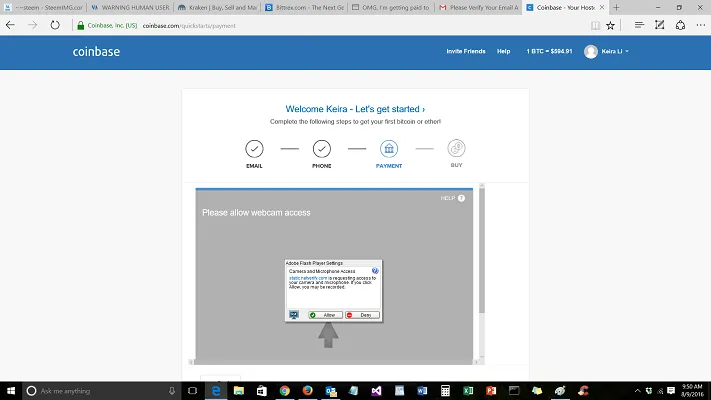Click Deny in Flash Player Settings
711x400 pixels.
pyautogui.click(x=362, y=315)
